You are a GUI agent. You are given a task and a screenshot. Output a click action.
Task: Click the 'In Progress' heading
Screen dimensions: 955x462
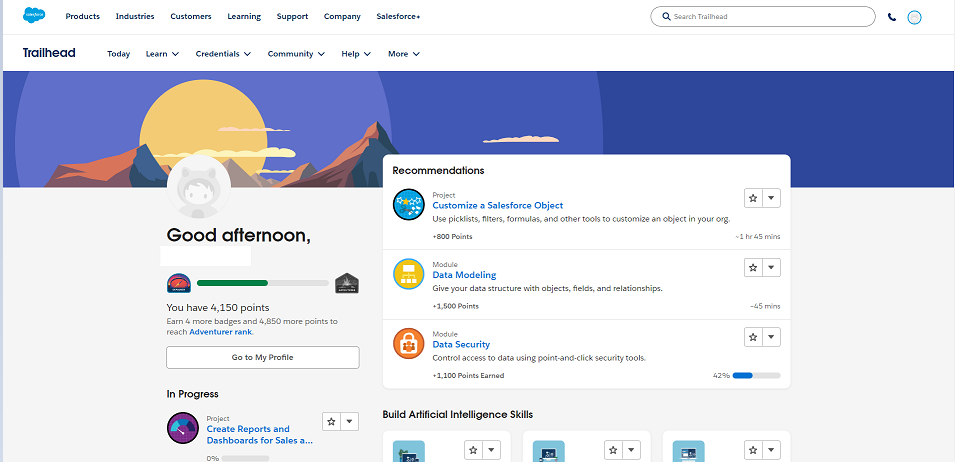pos(192,394)
